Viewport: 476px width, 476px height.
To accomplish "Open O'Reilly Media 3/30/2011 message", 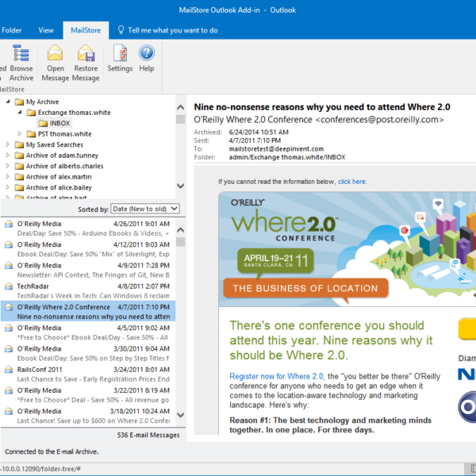I will (88, 353).
